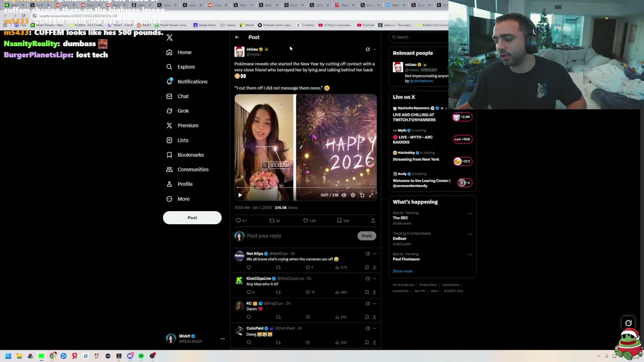Bookmark the main post showing 466
Viewport: 644px width, 362px height.
[x=343, y=221]
